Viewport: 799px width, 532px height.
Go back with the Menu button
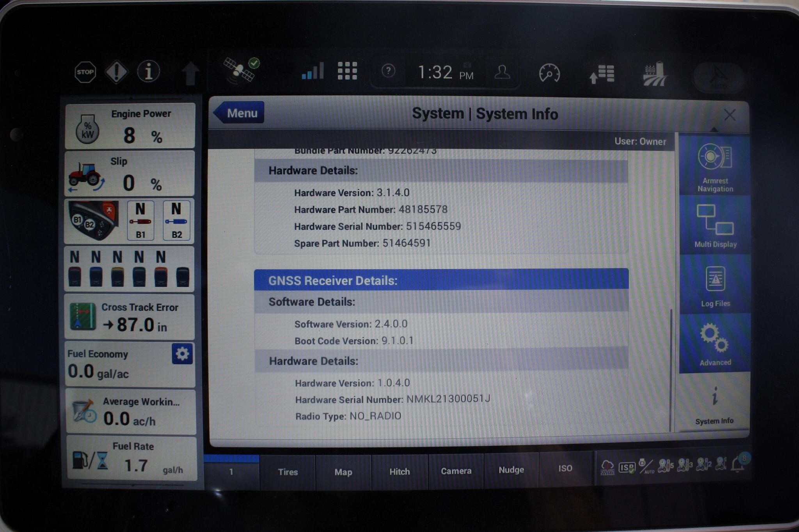coord(240,113)
